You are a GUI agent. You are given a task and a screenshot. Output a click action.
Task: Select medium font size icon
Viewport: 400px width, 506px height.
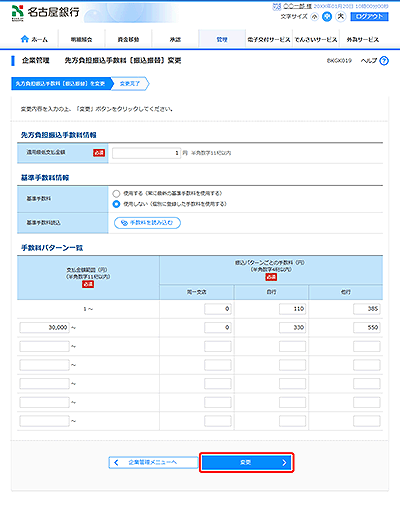click(x=327, y=17)
